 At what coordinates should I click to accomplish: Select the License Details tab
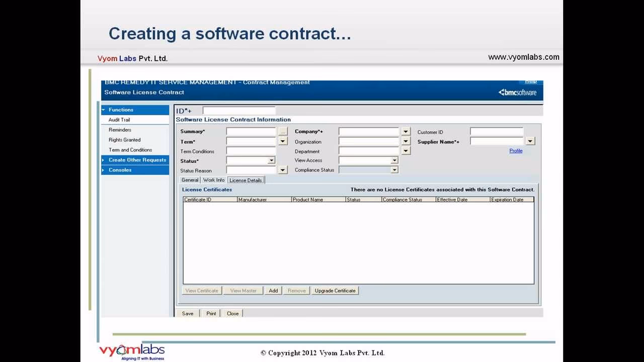pyautogui.click(x=246, y=180)
